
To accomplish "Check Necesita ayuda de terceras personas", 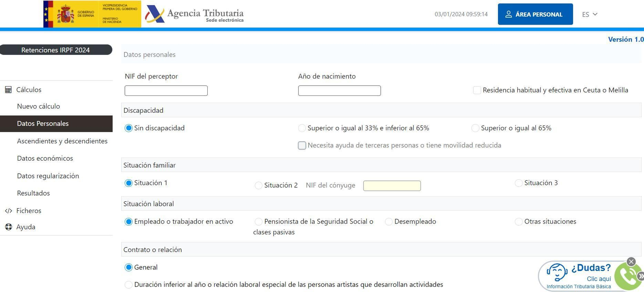I will pyautogui.click(x=302, y=145).
